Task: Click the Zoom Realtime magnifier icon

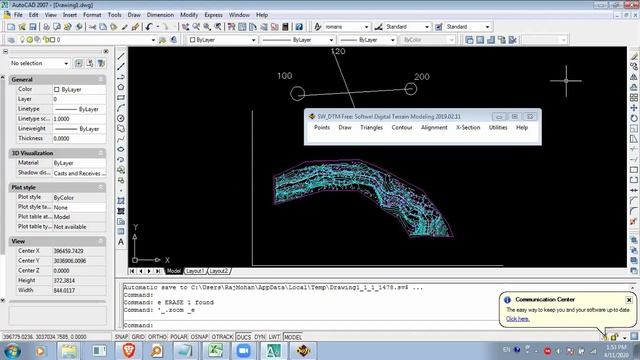Action: point(196,27)
